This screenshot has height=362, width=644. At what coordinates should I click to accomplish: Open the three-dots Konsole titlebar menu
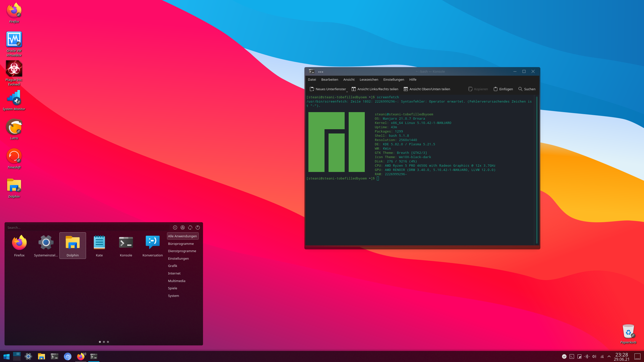(x=320, y=72)
